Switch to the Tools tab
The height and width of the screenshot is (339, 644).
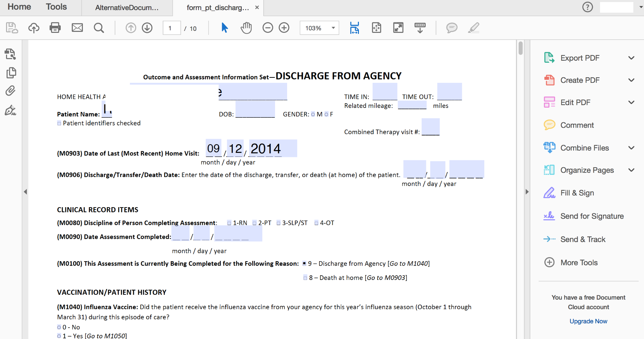(x=56, y=7)
